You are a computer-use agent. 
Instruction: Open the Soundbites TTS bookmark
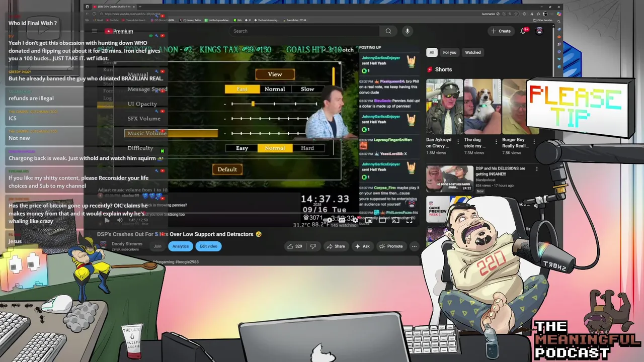click(x=295, y=20)
